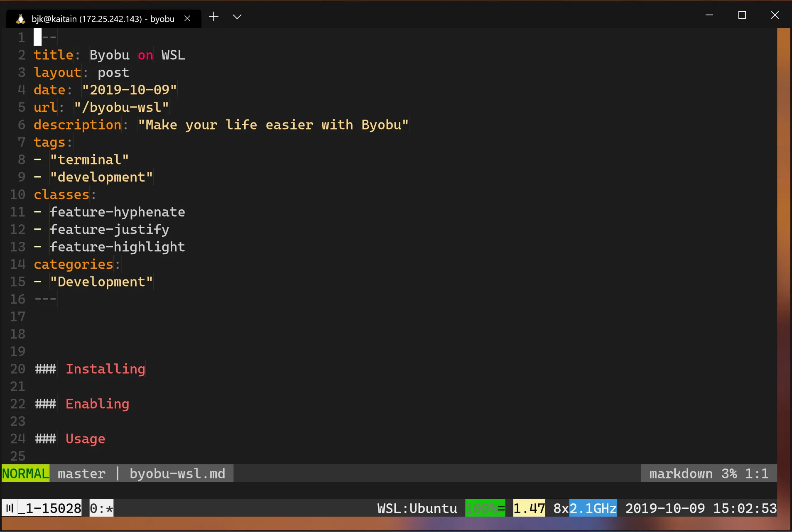Click the byobu date 2019-10-09
Image resolution: width=792 pixels, height=532 pixels.
click(665, 508)
